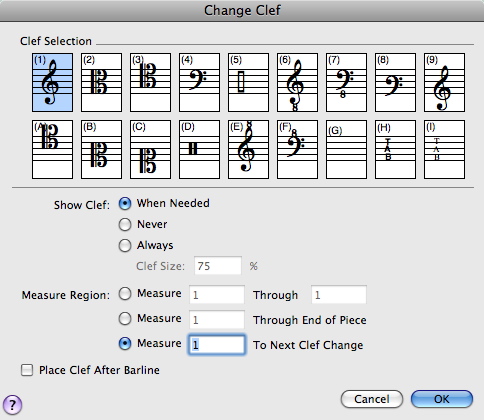Set Show Clef to Never
This screenshot has height=420, width=484.
click(125, 225)
